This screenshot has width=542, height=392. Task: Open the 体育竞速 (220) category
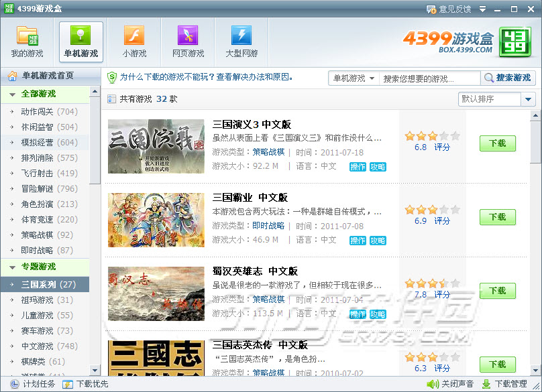(45, 219)
